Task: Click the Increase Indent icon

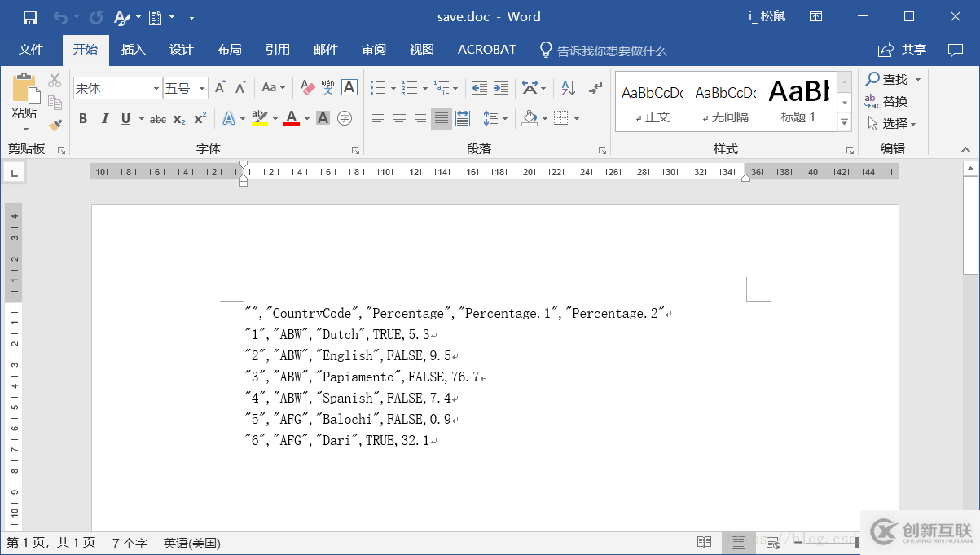Action: pyautogui.click(x=501, y=88)
